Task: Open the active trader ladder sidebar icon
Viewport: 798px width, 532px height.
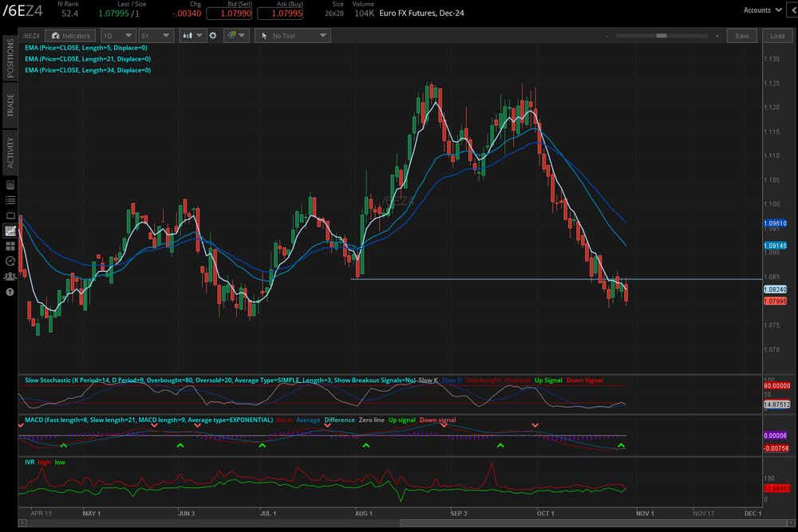Action: pyautogui.click(x=10, y=199)
